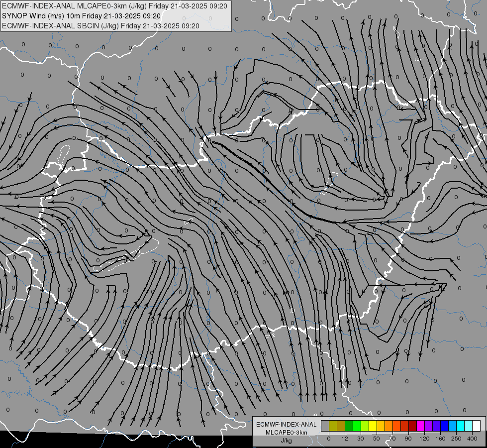The image size is (487, 448).
Task: Click the legend scale value 120
Action: pos(425,439)
